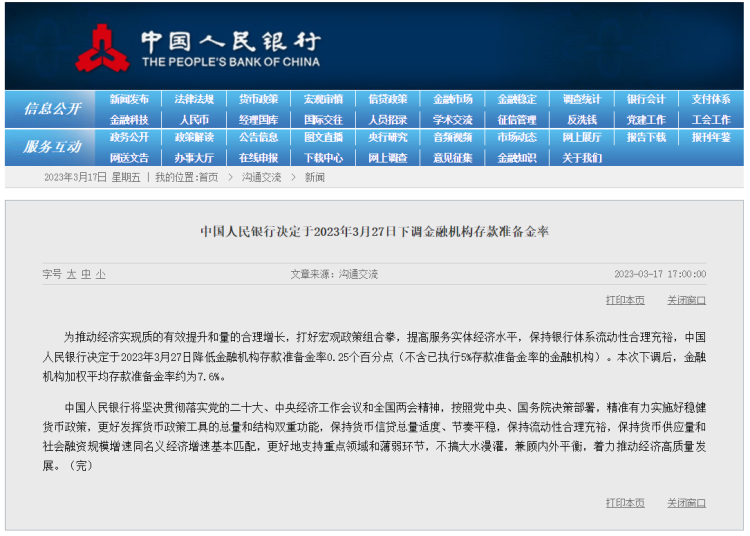Go to 公告信息 announcements page
The width and height of the screenshot is (750, 536).
(258, 137)
